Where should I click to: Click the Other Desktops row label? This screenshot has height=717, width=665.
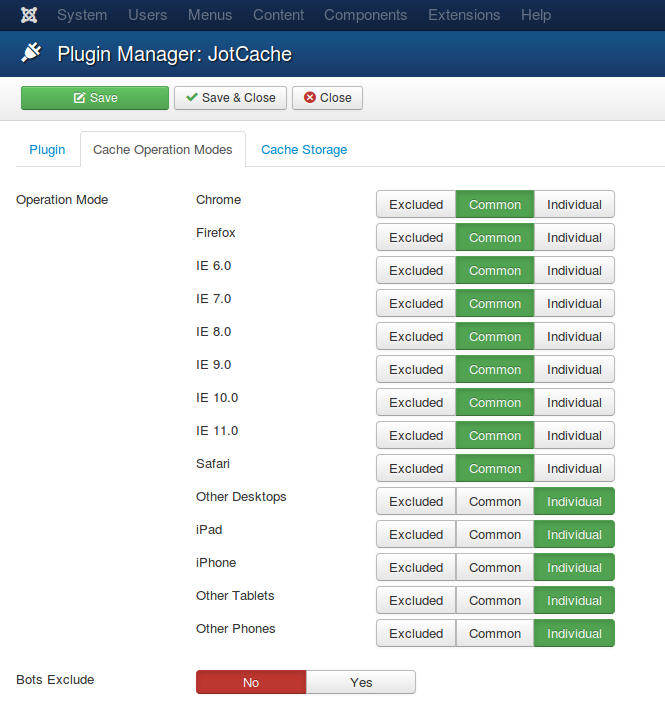[x=241, y=497]
